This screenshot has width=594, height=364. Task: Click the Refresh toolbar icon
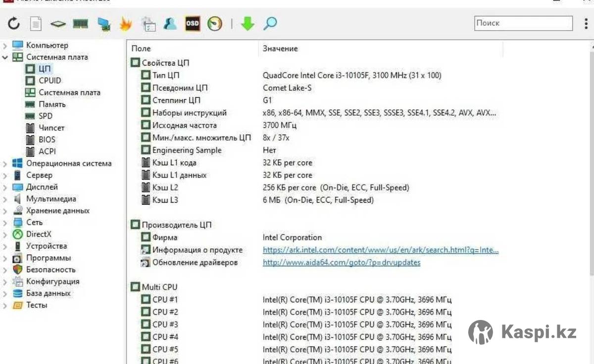tap(14, 23)
